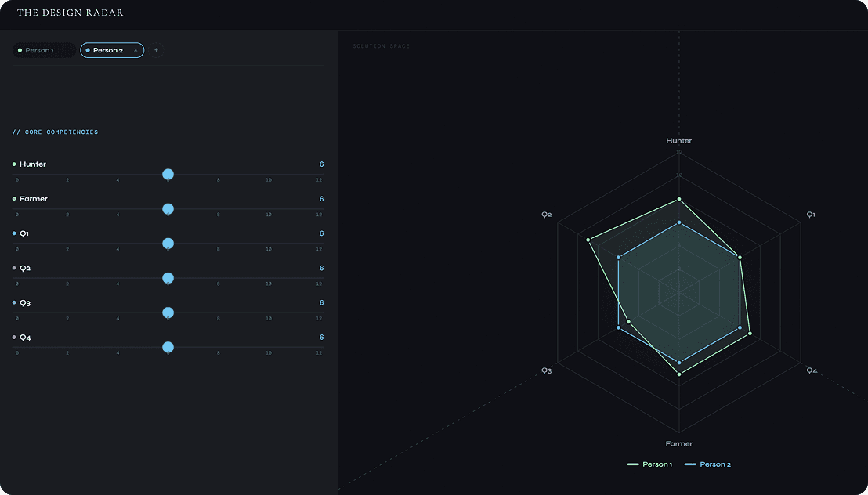Toggle Person 2 in chart legend
This screenshot has height=495, width=868.
(707, 464)
